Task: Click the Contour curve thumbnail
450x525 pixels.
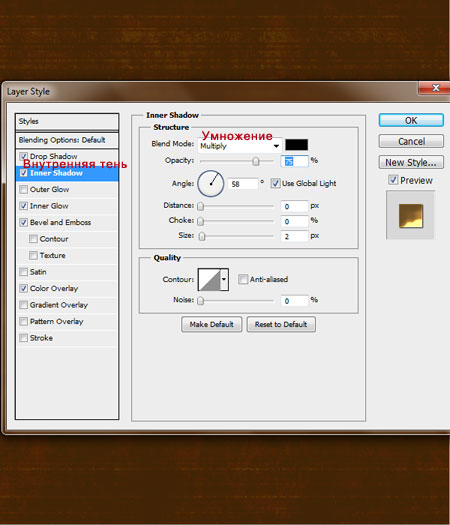Action: coord(210,279)
